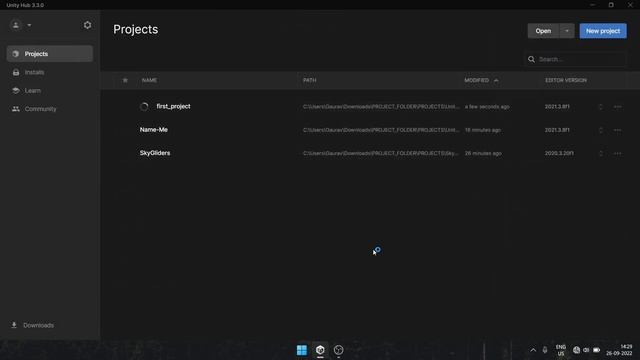Open the volume tray icon

[586, 350]
